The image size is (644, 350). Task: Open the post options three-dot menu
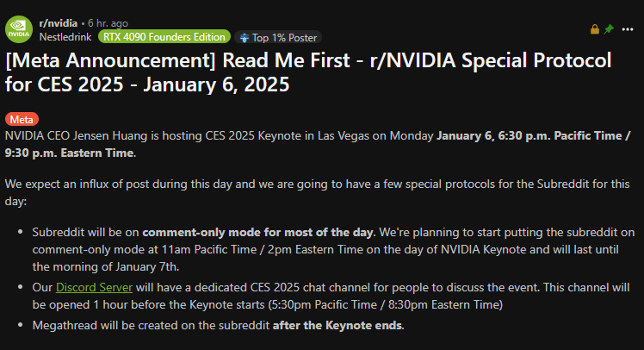point(628,29)
